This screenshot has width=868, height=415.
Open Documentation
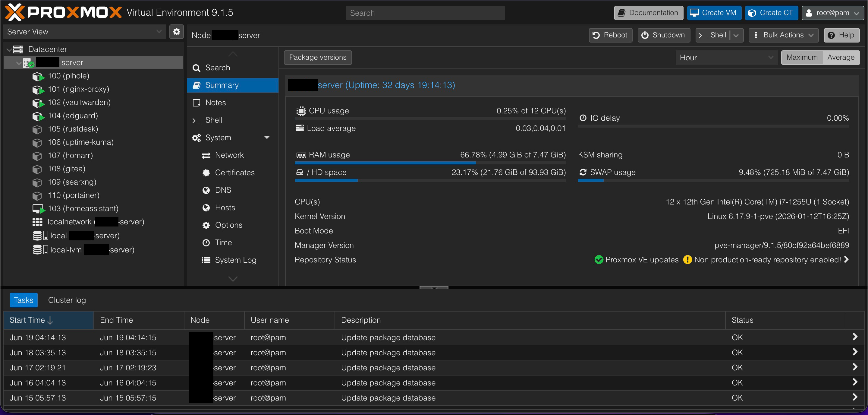tap(648, 13)
